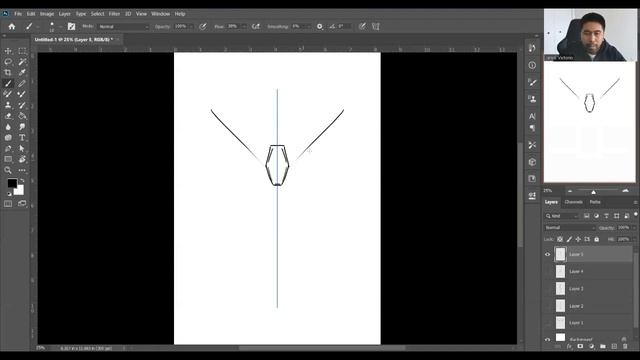Viewport: 640px width, 360px height.
Task: Toggle pressure for opacity button
Action: click(203, 27)
